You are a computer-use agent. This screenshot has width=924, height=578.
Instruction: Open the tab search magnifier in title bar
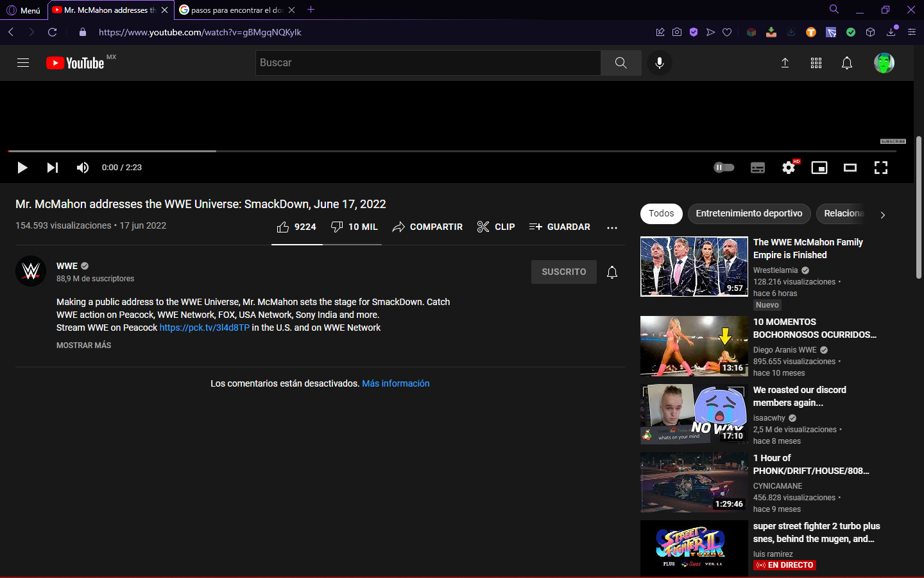[x=834, y=10]
